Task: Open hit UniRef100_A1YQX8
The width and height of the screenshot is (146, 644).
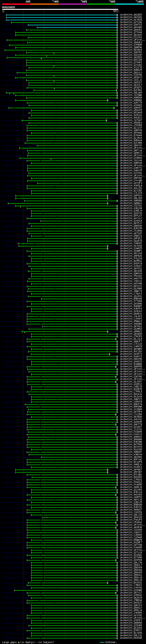Action: [131, 20]
